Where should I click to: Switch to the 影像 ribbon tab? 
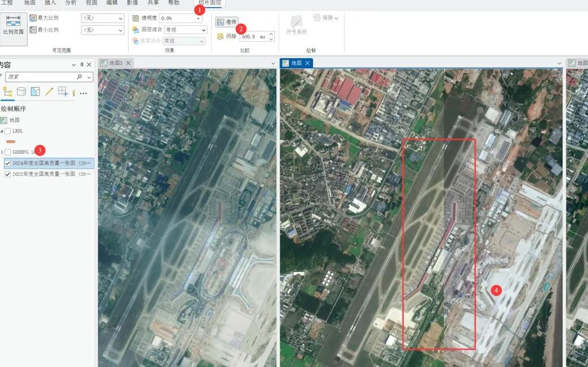point(132,3)
